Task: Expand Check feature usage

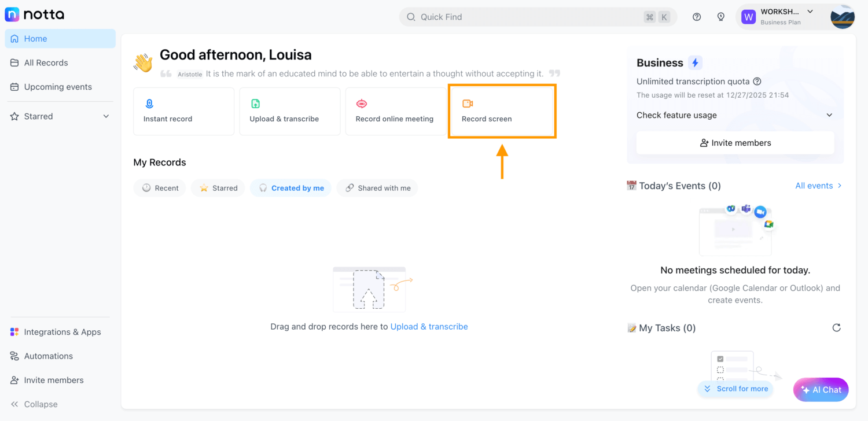Action: coord(735,115)
